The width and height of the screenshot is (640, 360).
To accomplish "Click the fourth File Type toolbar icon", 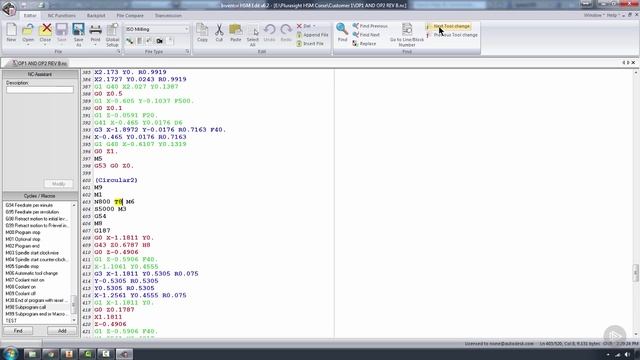I will tap(160, 41).
